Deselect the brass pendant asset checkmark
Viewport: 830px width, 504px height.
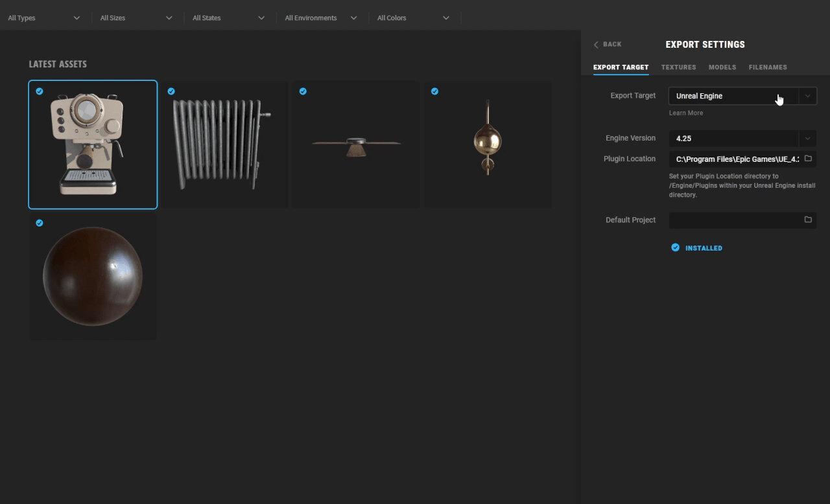click(x=434, y=91)
